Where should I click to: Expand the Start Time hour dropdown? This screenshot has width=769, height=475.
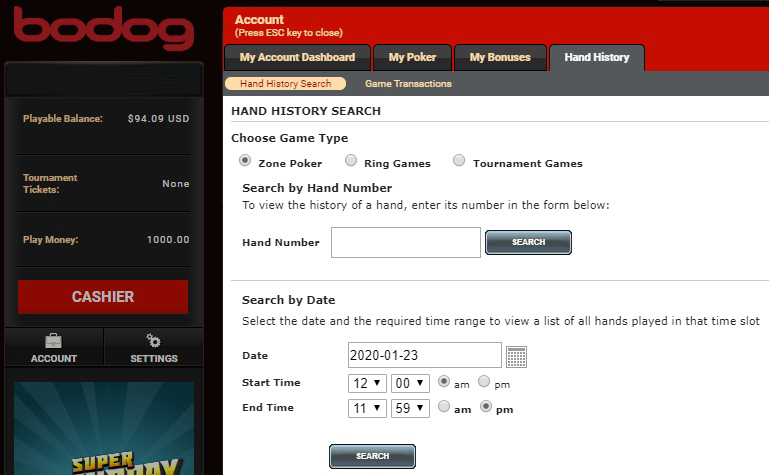click(366, 383)
